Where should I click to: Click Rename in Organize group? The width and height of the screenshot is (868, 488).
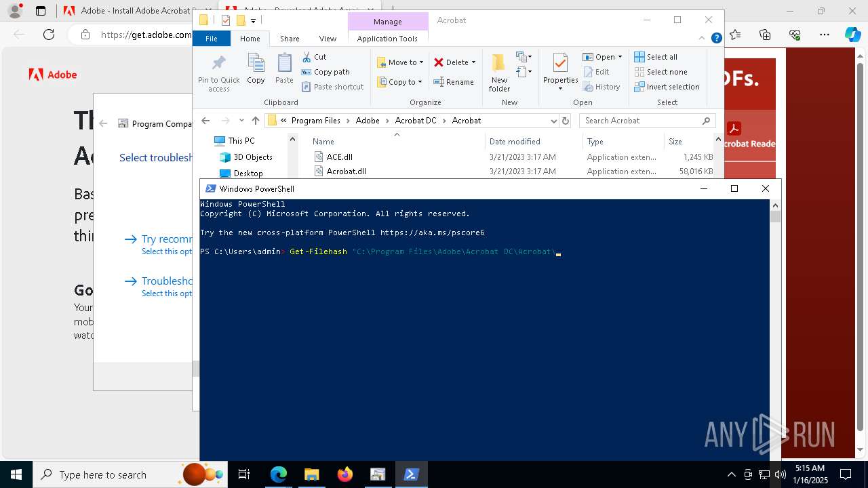pos(454,82)
